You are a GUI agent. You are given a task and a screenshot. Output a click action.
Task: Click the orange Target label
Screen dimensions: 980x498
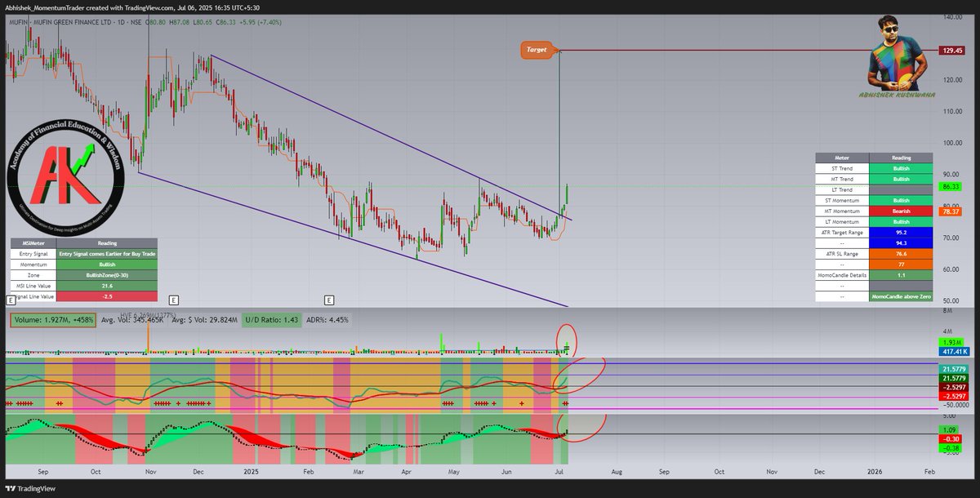tap(536, 50)
